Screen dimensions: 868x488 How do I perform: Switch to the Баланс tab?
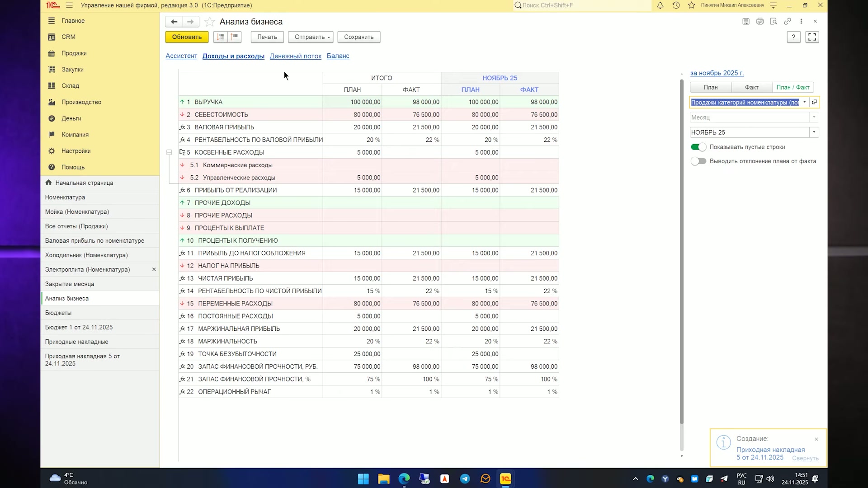click(338, 56)
